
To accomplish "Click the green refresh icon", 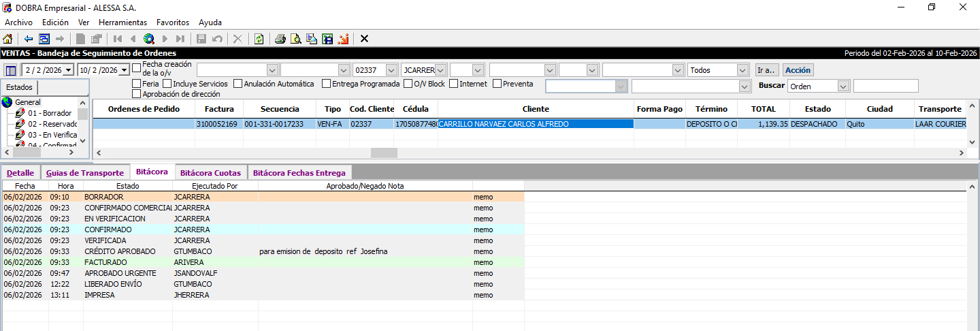I will (x=259, y=39).
